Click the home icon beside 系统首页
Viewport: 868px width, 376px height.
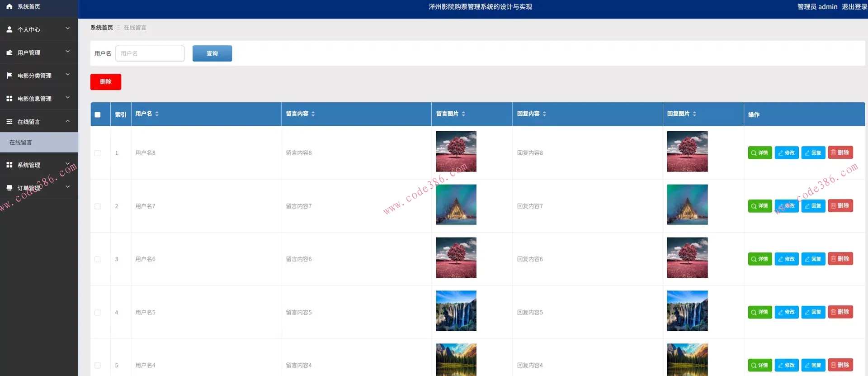click(9, 6)
